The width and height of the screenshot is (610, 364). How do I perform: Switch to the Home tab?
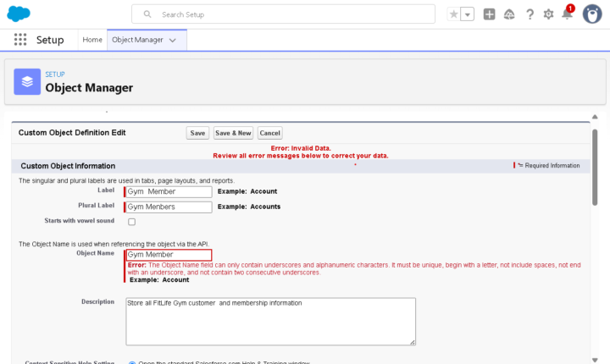[92, 40]
